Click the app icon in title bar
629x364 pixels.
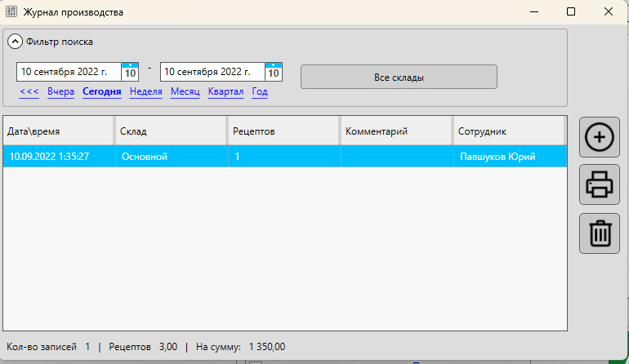coord(12,12)
